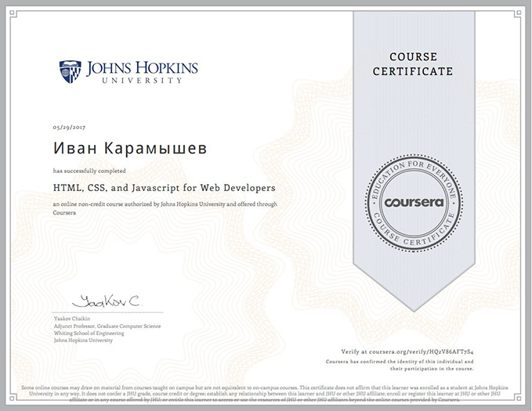The image size is (532, 411).
Task: Click the date 05/29/2017
Action: (x=69, y=128)
